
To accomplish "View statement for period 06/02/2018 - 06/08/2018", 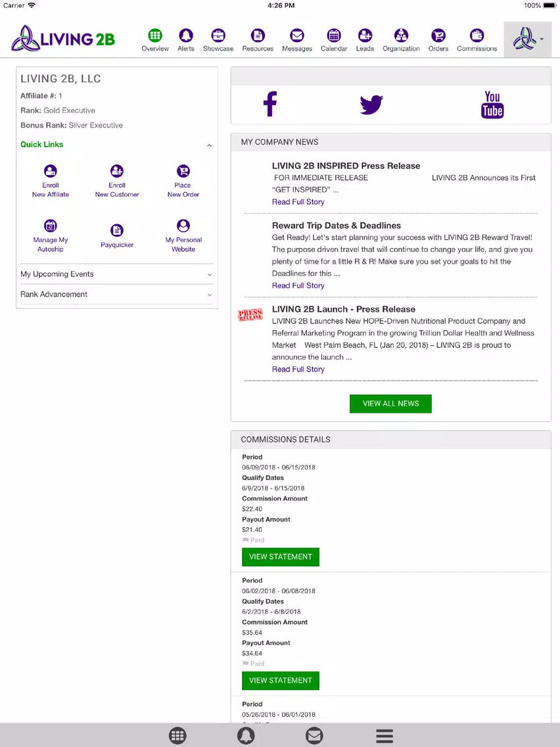I will coord(281,681).
